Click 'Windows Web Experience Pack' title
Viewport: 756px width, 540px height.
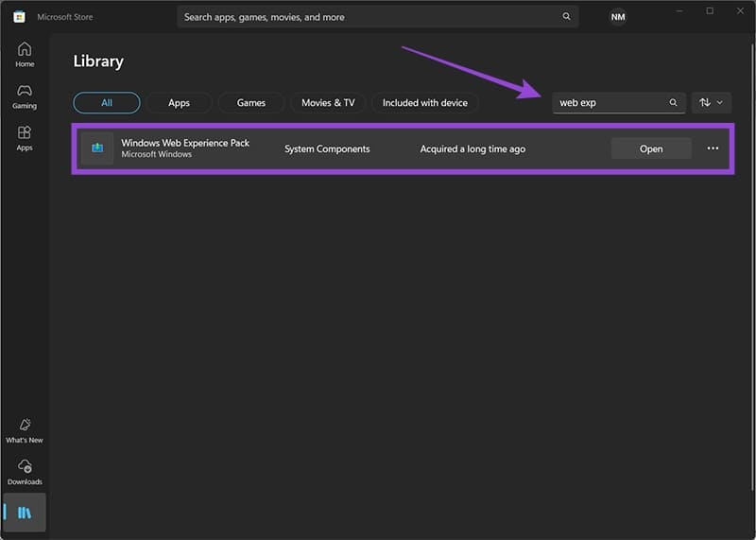click(x=185, y=143)
